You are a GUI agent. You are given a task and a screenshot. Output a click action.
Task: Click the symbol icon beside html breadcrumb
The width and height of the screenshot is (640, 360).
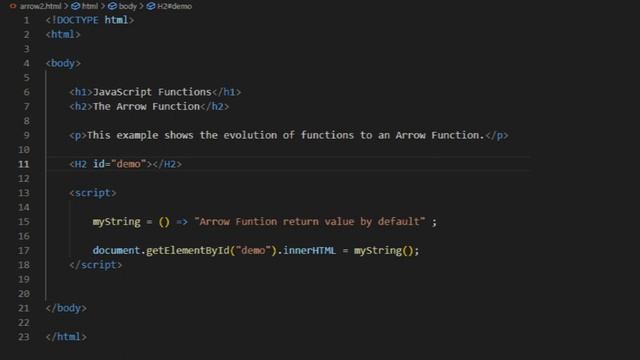tap(76, 6)
